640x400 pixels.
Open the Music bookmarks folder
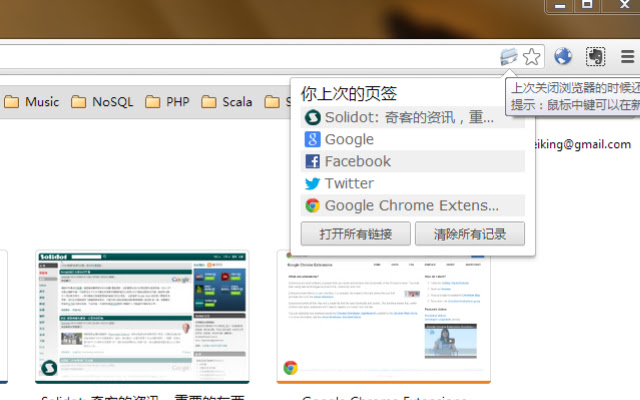point(31,102)
